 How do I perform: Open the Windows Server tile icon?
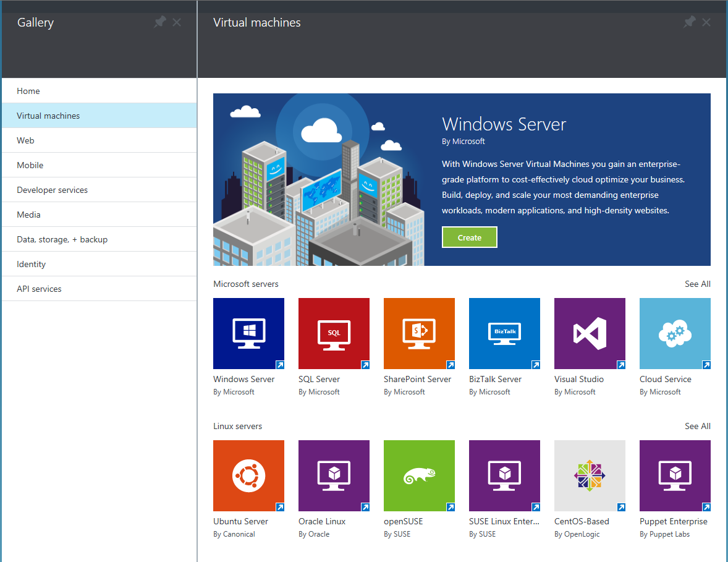(x=248, y=333)
